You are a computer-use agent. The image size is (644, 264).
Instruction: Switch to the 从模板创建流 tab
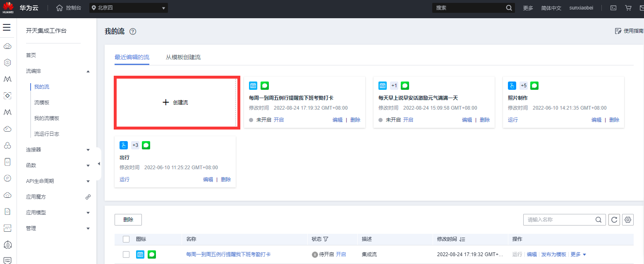183,57
